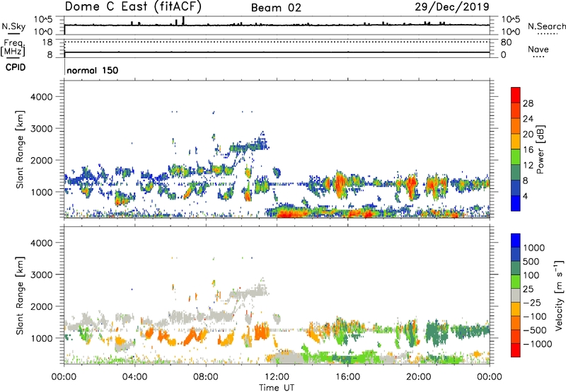Click the power panel 'Slant Range [km]' label
This screenshot has width=566, height=392.
20,149
